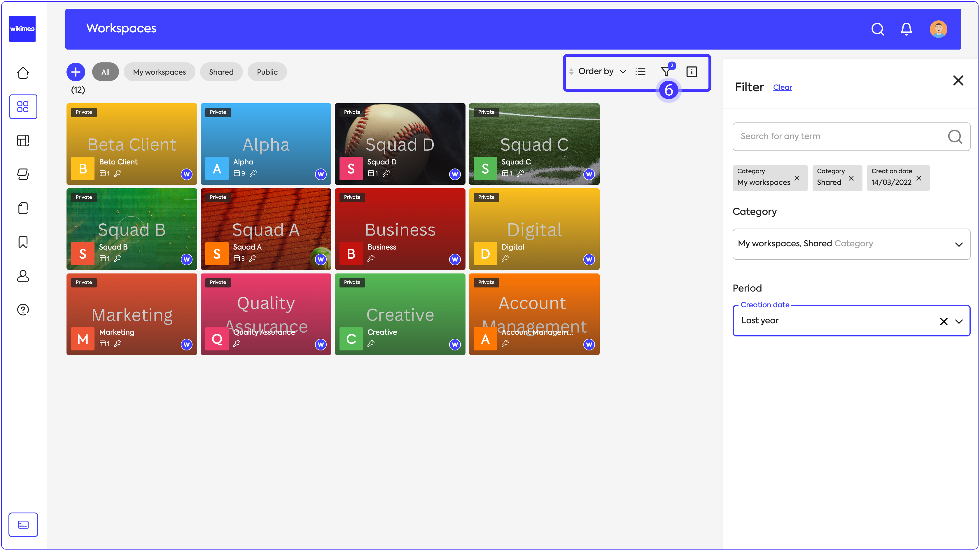Screen dimensions: 980x551
Task: Select the Public tab
Action: tap(267, 72)
